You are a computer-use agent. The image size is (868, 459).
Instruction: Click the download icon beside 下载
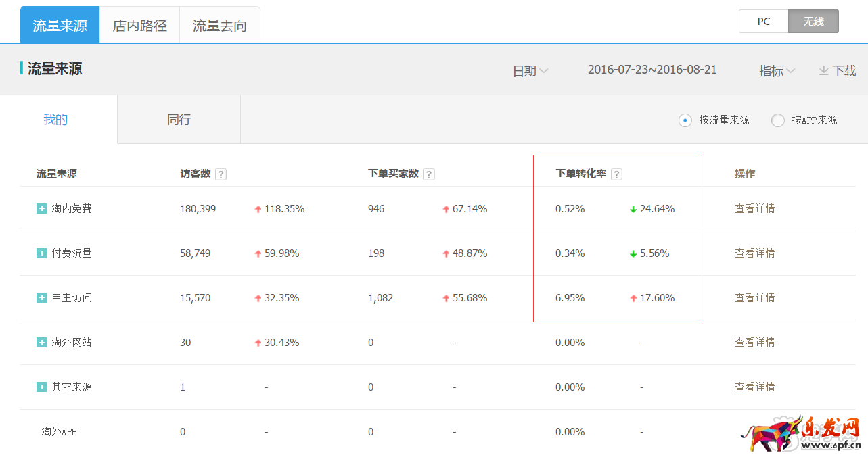click(823, 70)
